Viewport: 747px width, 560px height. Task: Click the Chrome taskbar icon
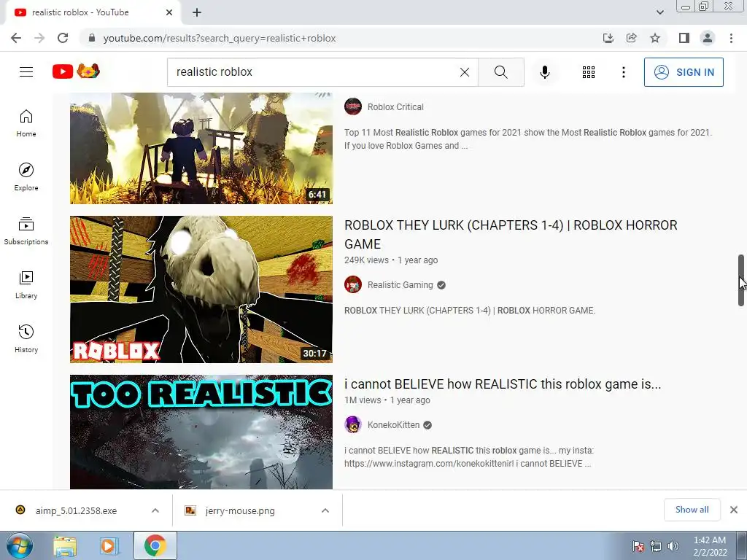point(155,546)
